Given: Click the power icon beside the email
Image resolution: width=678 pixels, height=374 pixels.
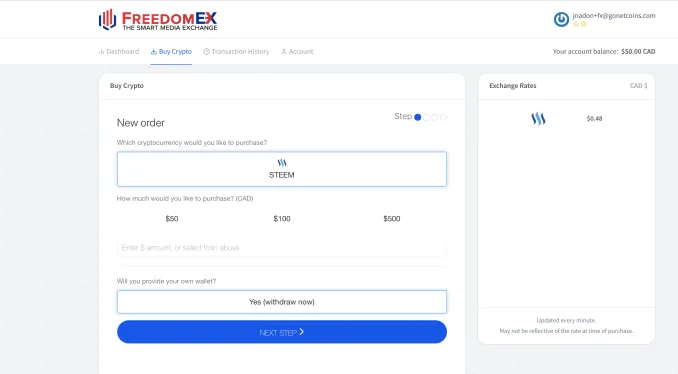Looking at the screenshot, I should tap(561, 19).
